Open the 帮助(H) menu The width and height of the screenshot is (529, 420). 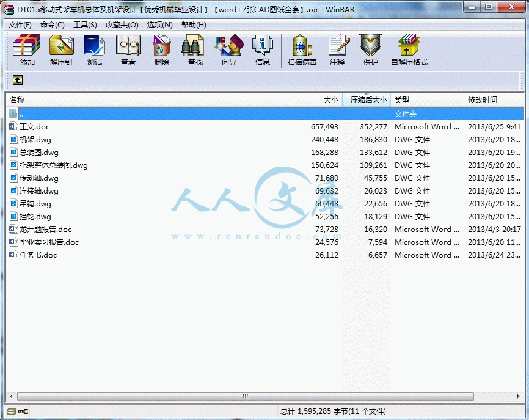click(x=194, y=25)
